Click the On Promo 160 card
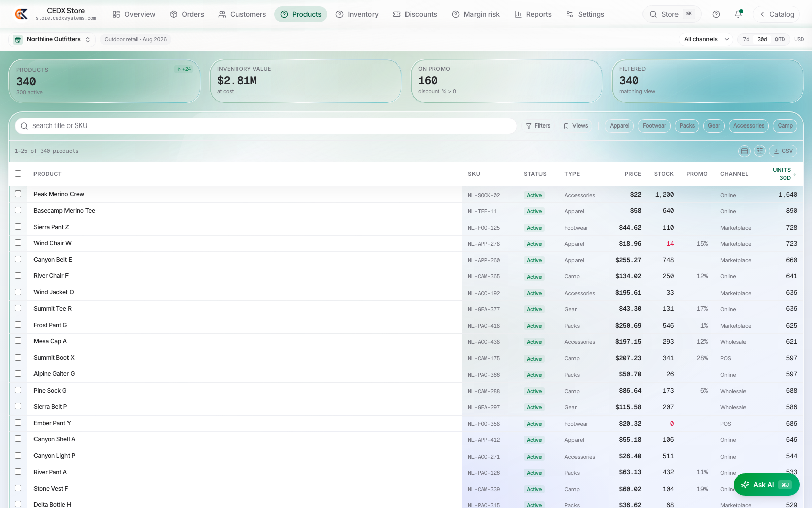Viewport: 812px width, 508px height. pyautogui.click(x=506, y=81)
